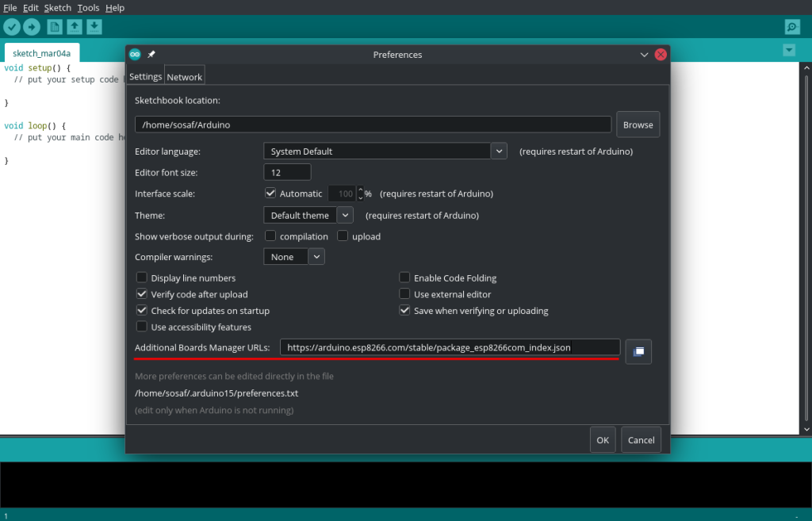This screenshot has height=521, width=812.
Task: Select the sketch_mar04a editor tab
Action: (41, 53)
